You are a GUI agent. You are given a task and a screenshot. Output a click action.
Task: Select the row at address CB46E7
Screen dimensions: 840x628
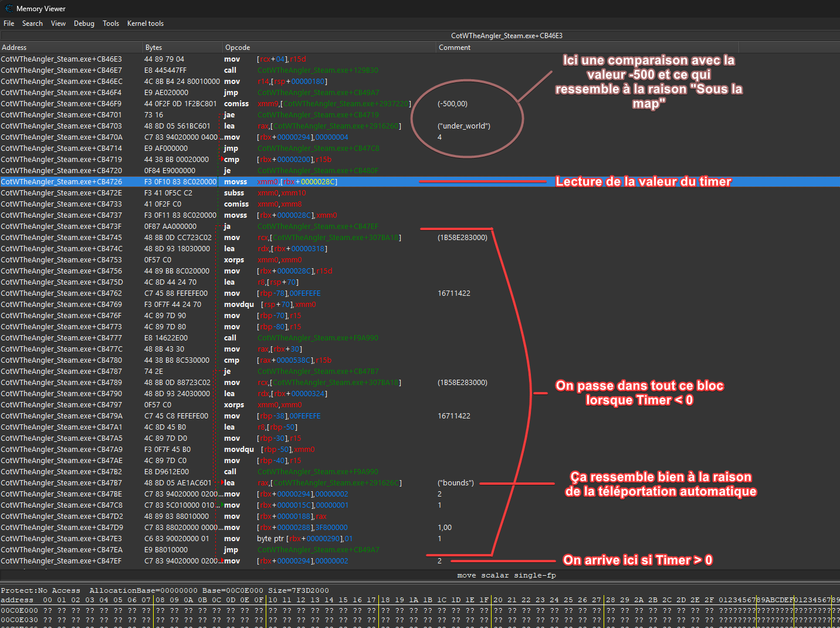pos(420,70)
